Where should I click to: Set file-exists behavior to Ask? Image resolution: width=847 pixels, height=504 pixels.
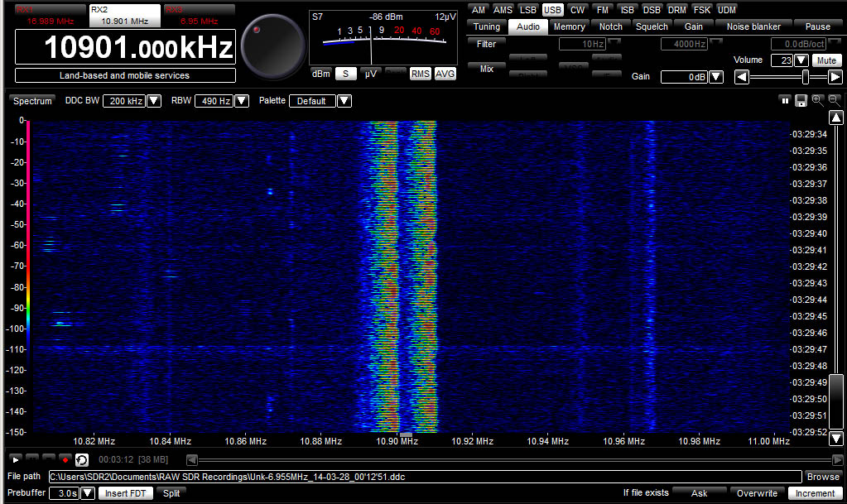click(x=699, y=493)
